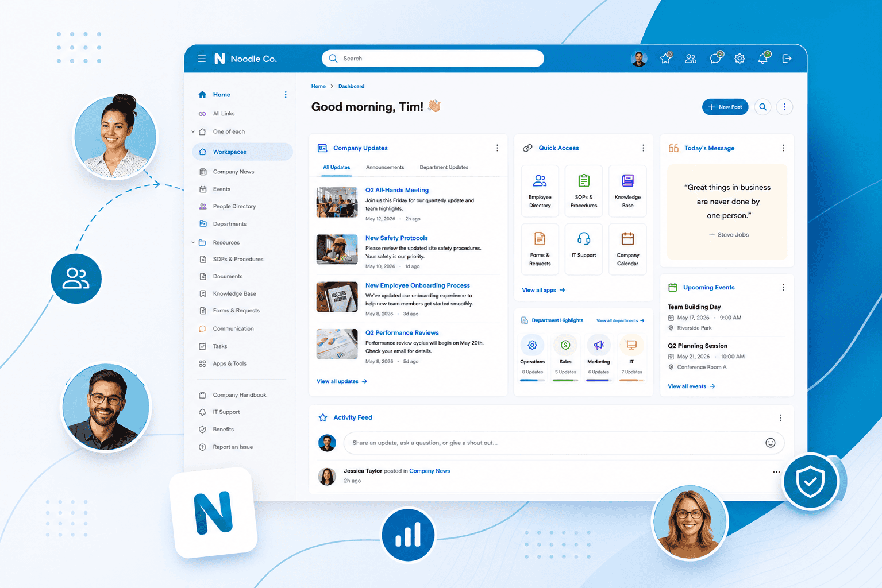Click the Activity Feed star icon
Viewport: 882px width, 588px height.
click(323, 417)
